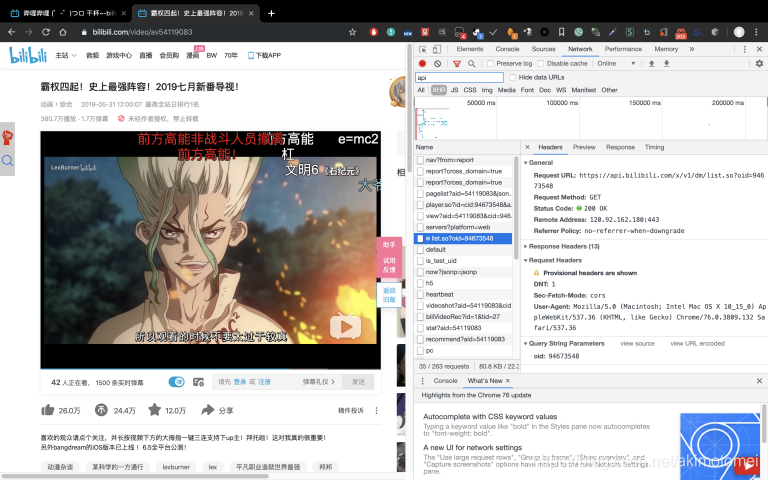
Task: Show more DevTools tabs chevron
Action: [x=692, y=49]
